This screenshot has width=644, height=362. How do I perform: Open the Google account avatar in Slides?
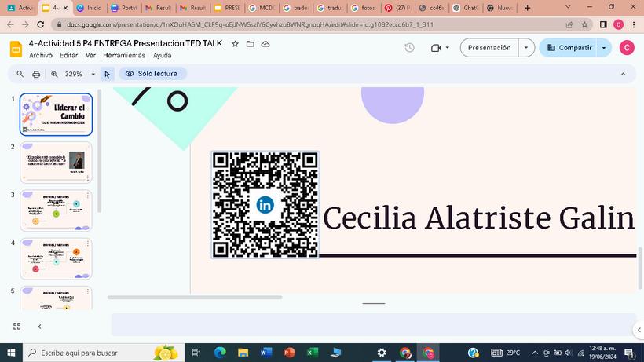(627, 48)
